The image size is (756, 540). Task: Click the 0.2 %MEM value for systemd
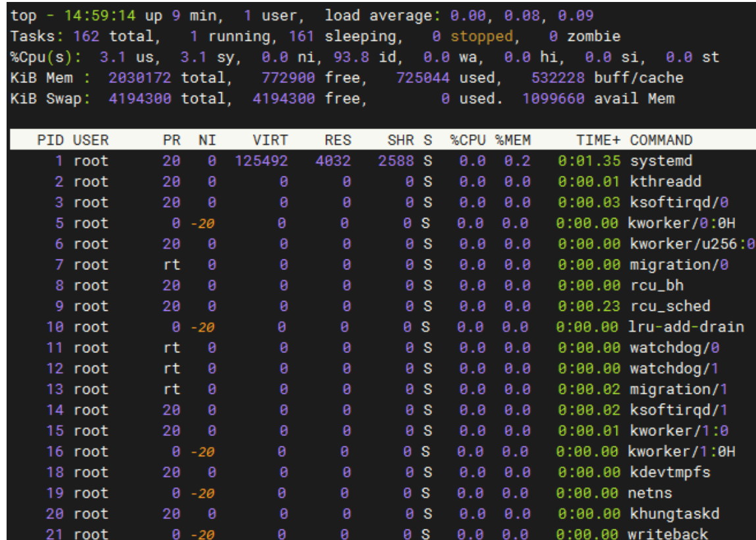click(518, 161)
